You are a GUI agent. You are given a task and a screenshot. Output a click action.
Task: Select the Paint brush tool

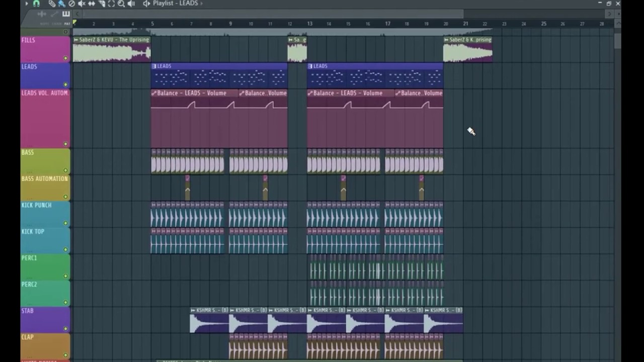61,4
